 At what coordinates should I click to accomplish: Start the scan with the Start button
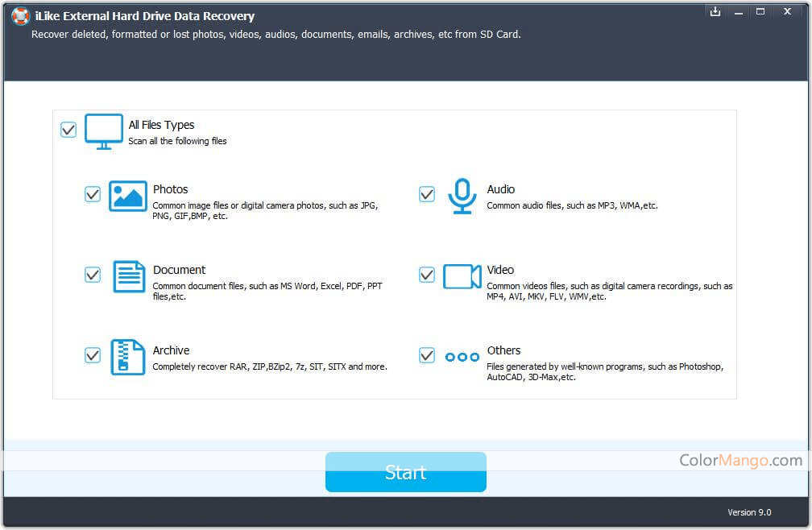coord(405,472)
